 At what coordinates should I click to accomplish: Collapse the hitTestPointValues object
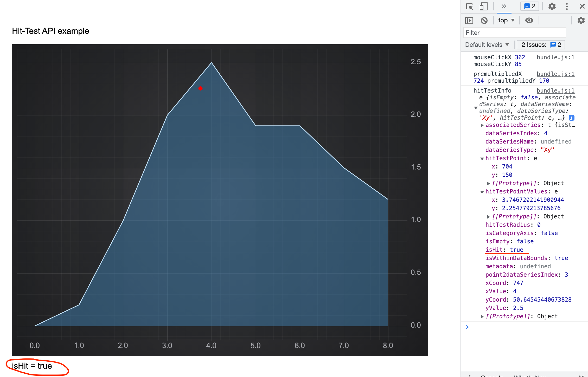482,192
